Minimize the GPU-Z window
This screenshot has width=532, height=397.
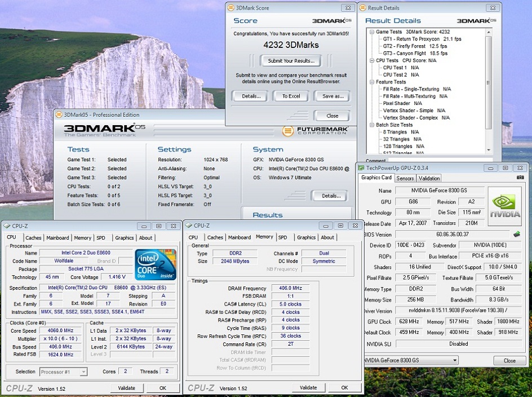point(490,167)
